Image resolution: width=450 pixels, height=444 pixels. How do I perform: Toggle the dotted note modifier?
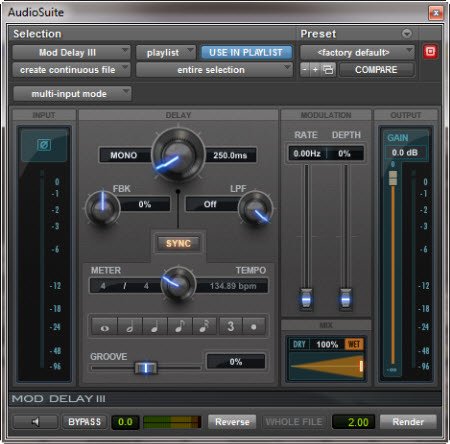point(254,326)
